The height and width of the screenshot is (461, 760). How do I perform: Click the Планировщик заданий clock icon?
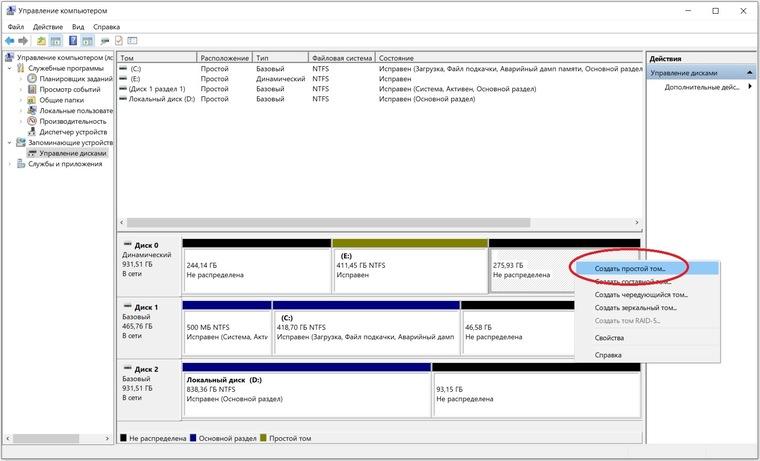[x=32, y=79]
